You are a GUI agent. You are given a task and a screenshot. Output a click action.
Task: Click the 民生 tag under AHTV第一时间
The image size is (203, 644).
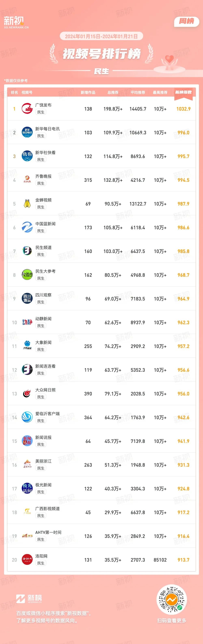click(x=41, y=540)
